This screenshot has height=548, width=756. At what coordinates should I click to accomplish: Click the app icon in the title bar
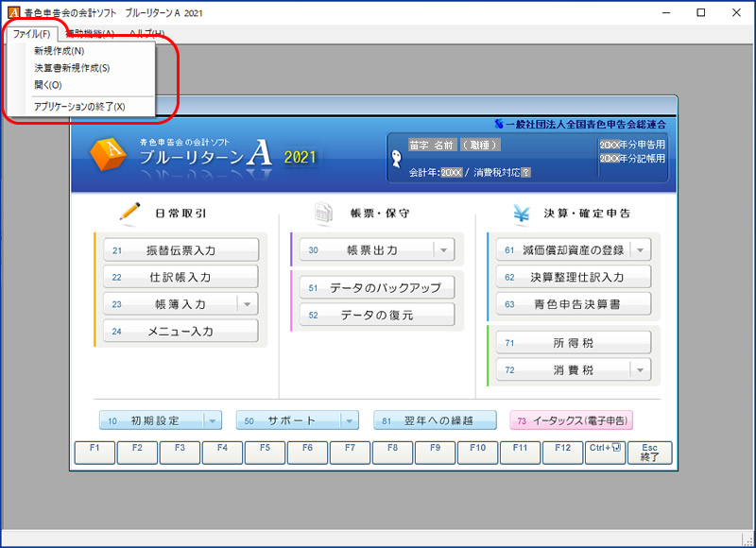[x=12, y=12]
